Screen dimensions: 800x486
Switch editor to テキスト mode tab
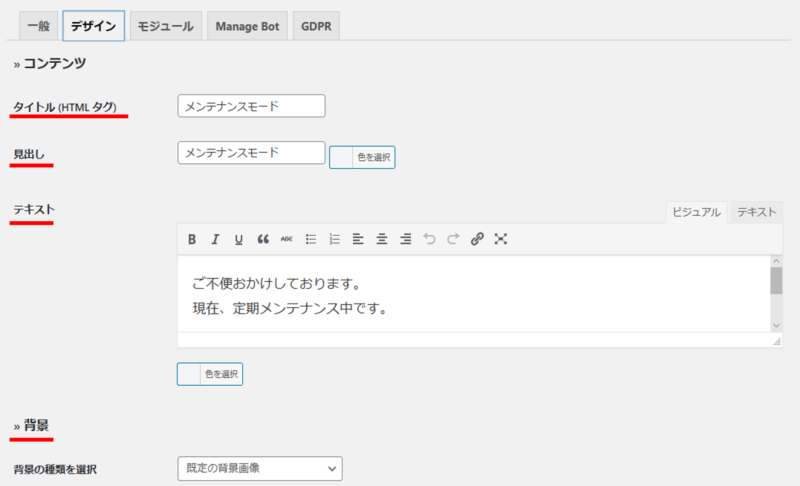[757, 212]
